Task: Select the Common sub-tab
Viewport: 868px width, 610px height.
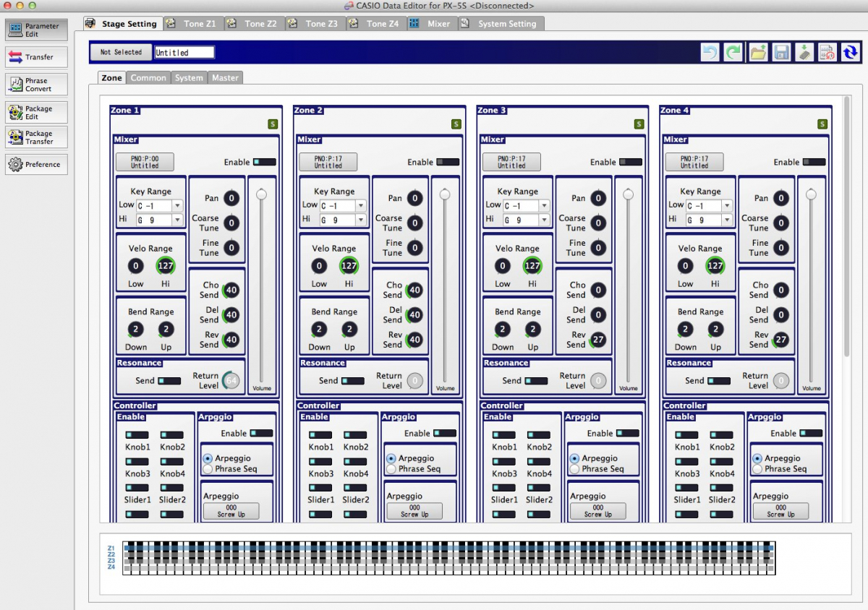Action: pos(148,77)
